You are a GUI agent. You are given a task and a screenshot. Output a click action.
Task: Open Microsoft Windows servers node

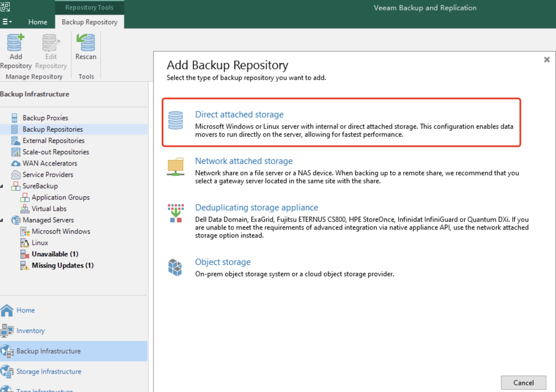click(61, 231)
